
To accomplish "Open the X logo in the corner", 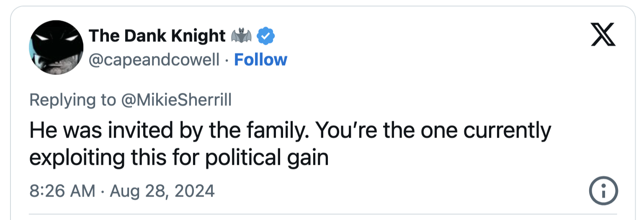I will tap(603, 36).
